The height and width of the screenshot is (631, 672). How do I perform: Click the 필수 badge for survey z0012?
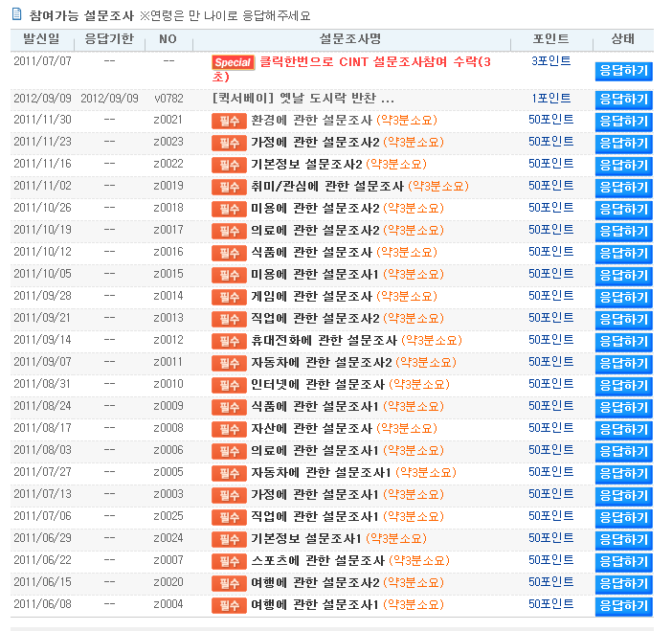click(x=229, y=342)
